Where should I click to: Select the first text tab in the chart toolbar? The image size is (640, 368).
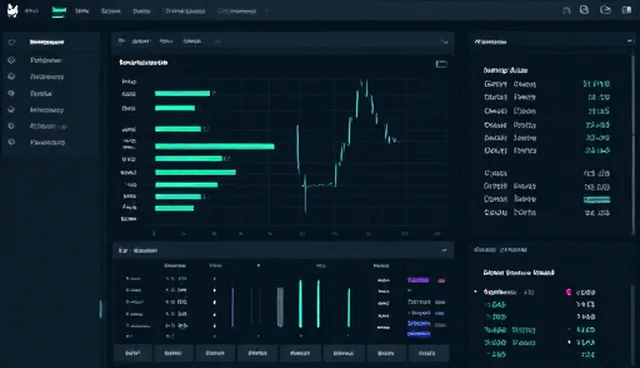[x=141, y=41]
